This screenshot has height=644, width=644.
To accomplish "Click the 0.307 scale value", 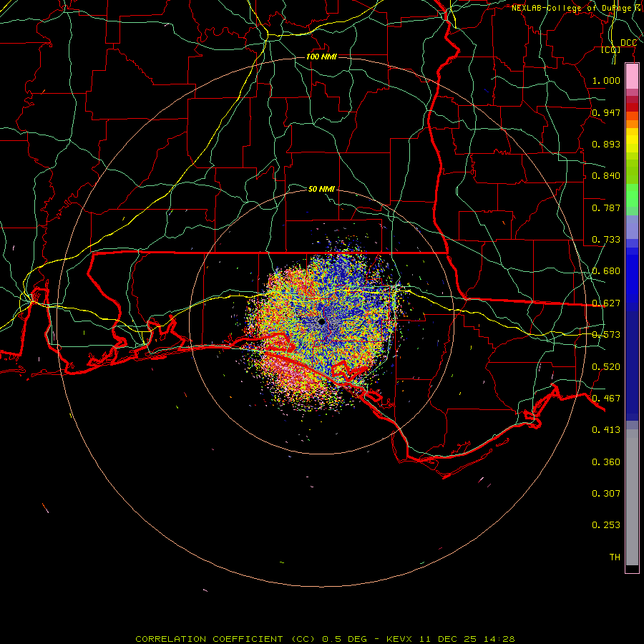I will coord(606,494).
